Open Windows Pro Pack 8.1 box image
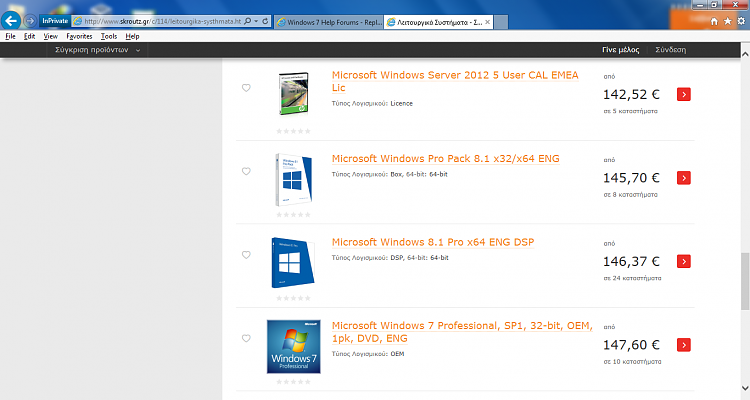Screen dimensions: 750x400 tap(293, 179)
